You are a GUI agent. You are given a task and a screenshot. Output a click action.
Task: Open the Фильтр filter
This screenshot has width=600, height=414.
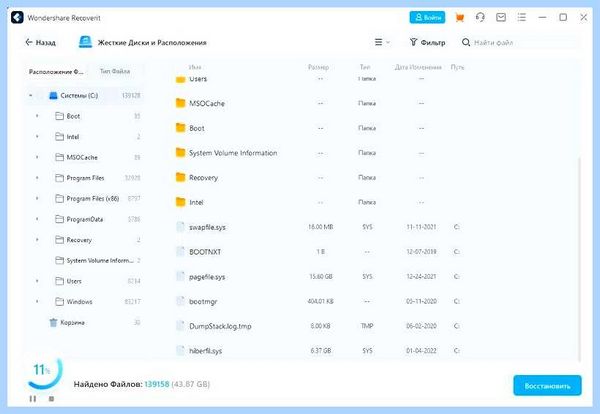click(x=427, y=42)
